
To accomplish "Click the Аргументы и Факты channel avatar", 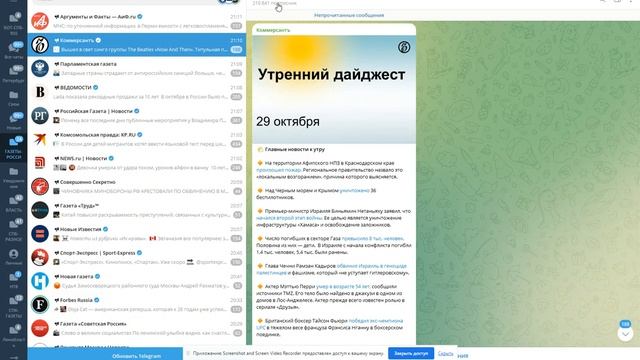I will point(40,21).
